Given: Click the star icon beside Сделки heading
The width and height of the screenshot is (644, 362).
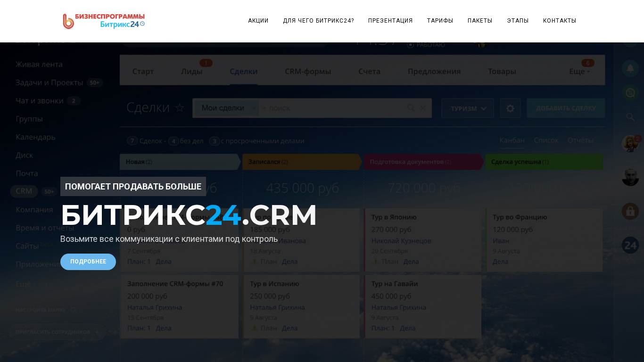Looking at the screenshot, I should click(180, 108).
